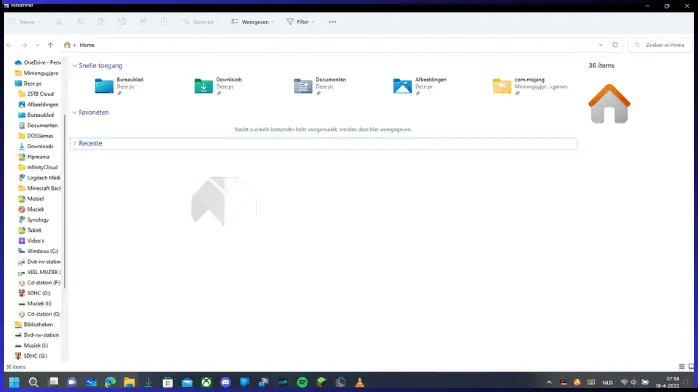Screen dimensions: 698x392
Task: Open 25TB Cloud in sidebar
Action: pyautogui.click(x=36, y=94)
